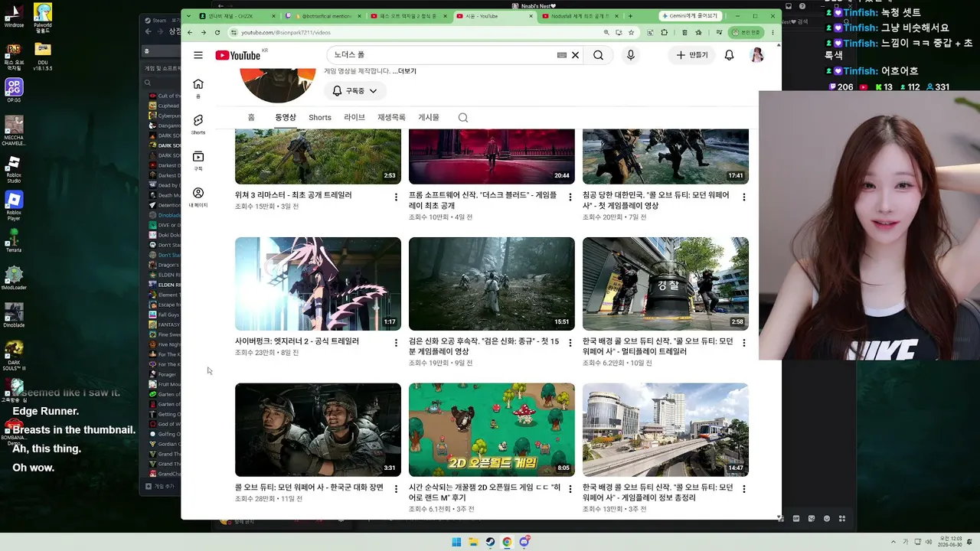Open File Explorer from the taskbar
The height and width of the screenshot is (551, 980).
[x=473, y=542]
